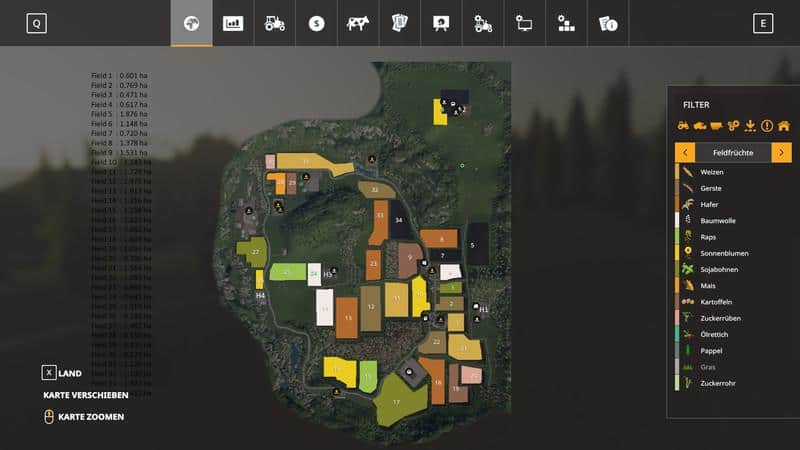Toggle the exclamation mark filter icon
Viewport: 800px width, 450px height.
767,126
